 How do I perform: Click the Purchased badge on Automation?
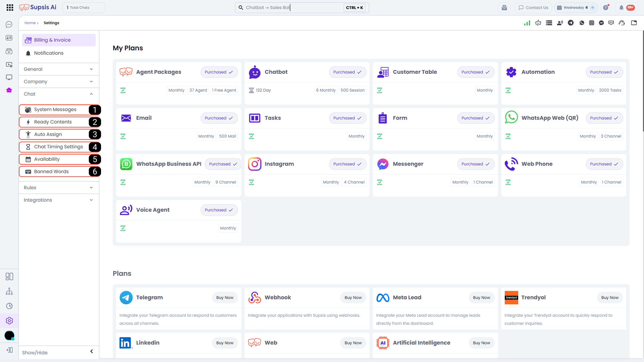pos(604,72)
